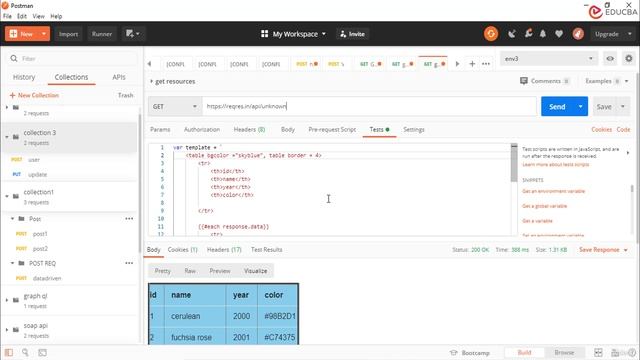Open the Save dropdown arrow

623,107
